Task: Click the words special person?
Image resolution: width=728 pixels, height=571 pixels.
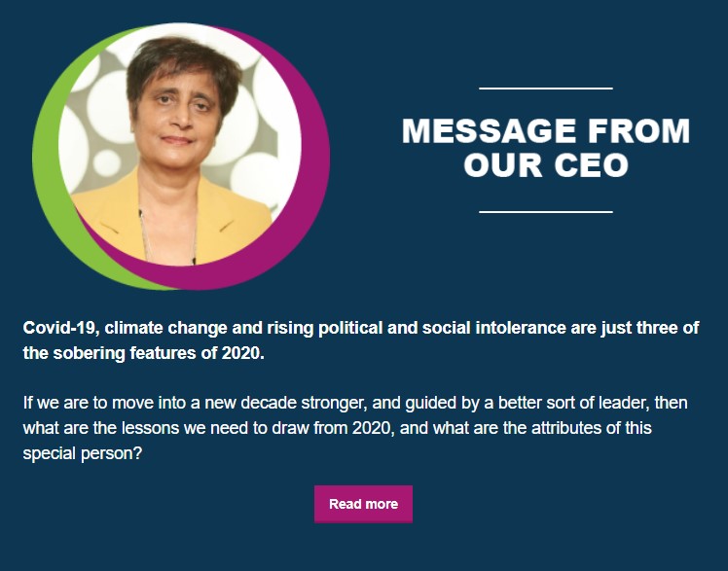Action: pyautogui.click(x=82, y=453)
